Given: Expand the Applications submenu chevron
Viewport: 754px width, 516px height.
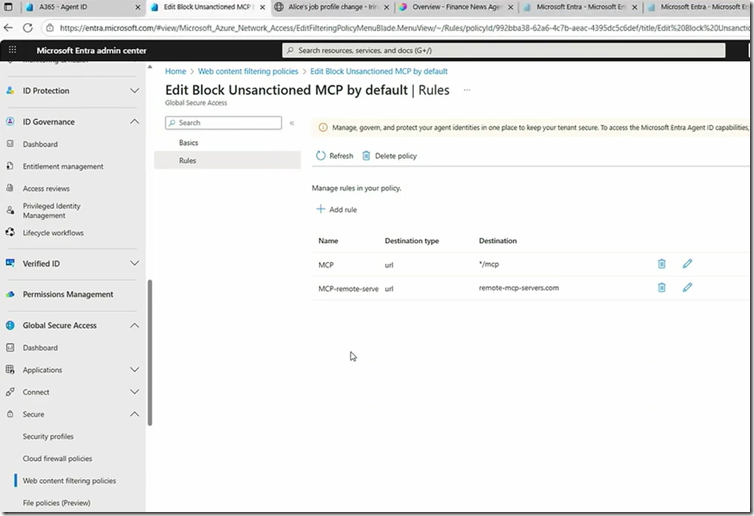Looking at the screenshot, I should [x=135, y=369].
